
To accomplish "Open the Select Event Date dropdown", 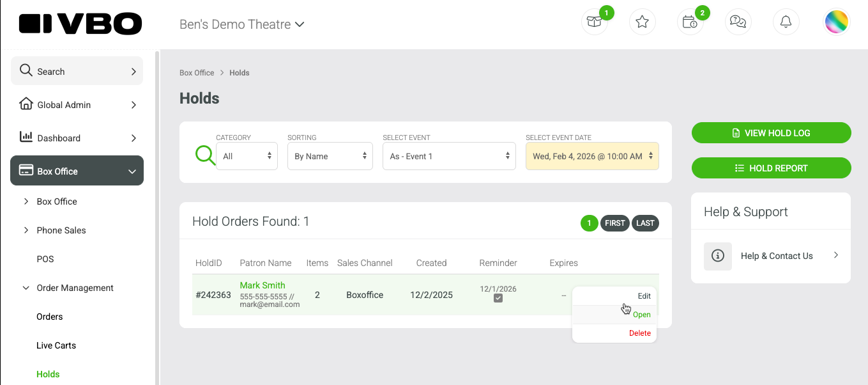I will tap(592, 156).
